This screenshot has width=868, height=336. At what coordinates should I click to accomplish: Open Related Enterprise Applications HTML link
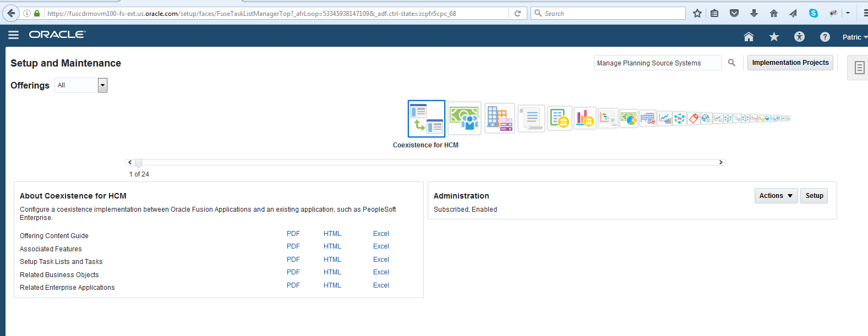(x=332, y=285)
